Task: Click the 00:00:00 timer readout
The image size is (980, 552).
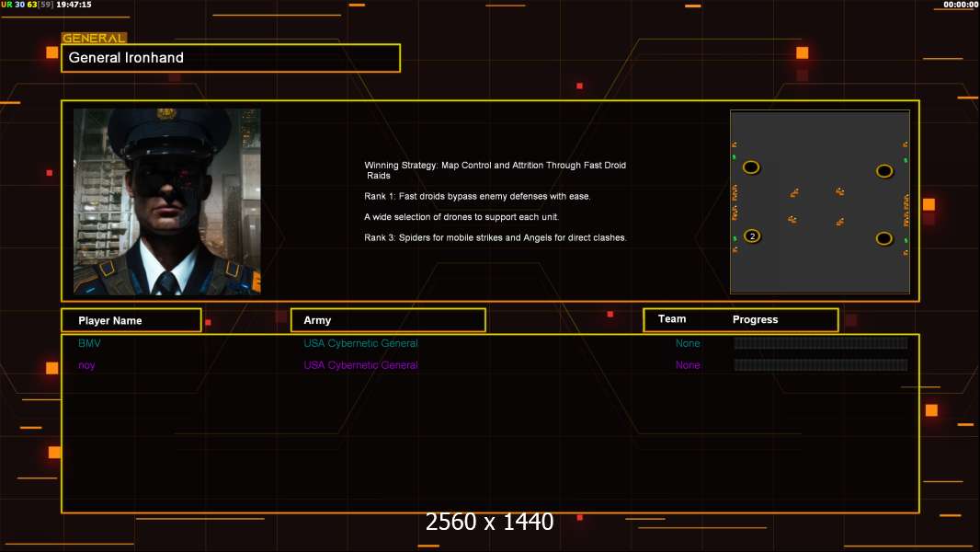Action: [x=961, y=5]
